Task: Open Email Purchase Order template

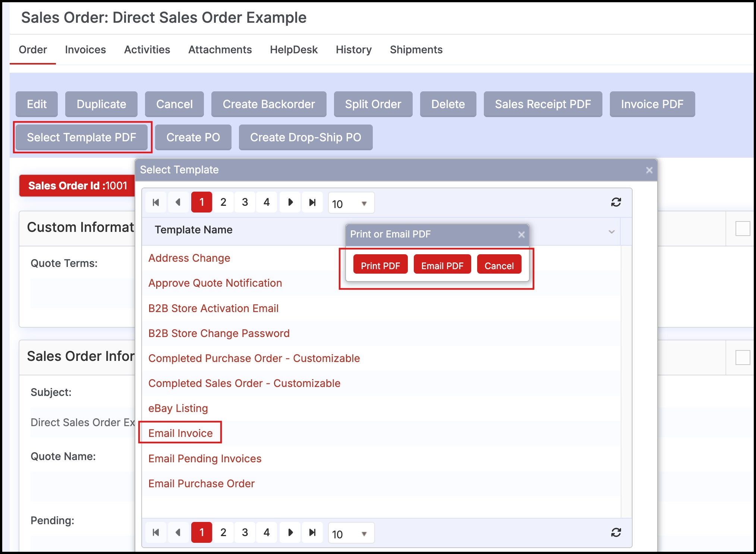Action: click(201, 484)
